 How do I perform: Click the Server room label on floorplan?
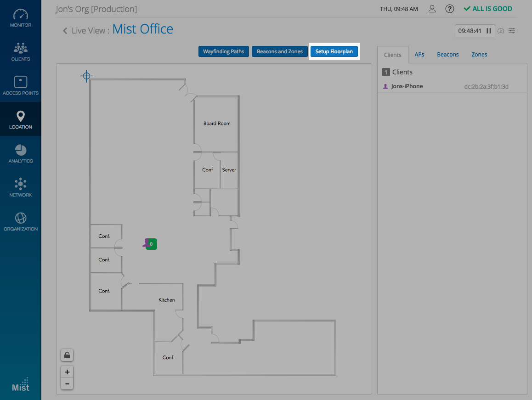(229, 169)
